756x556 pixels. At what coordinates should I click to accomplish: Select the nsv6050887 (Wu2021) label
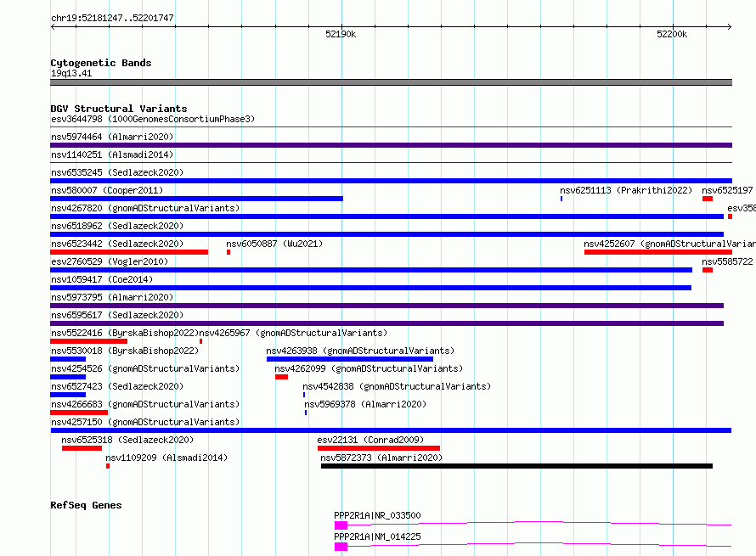coord(274,244)
